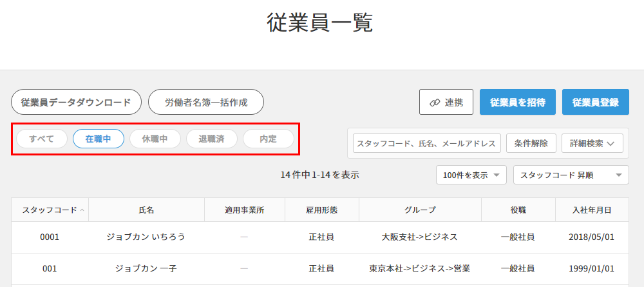
Task: Open employee ジョブカン いちろう
Action: (146, 237)
